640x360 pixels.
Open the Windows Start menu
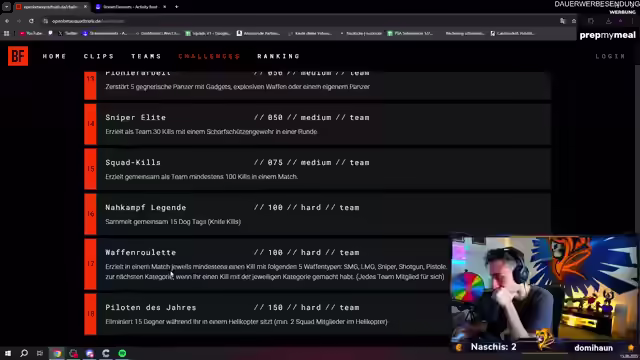(7, 353)
